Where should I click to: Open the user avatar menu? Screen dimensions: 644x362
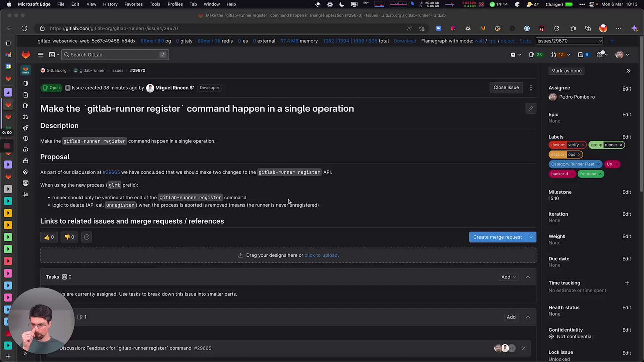point(622,54)
